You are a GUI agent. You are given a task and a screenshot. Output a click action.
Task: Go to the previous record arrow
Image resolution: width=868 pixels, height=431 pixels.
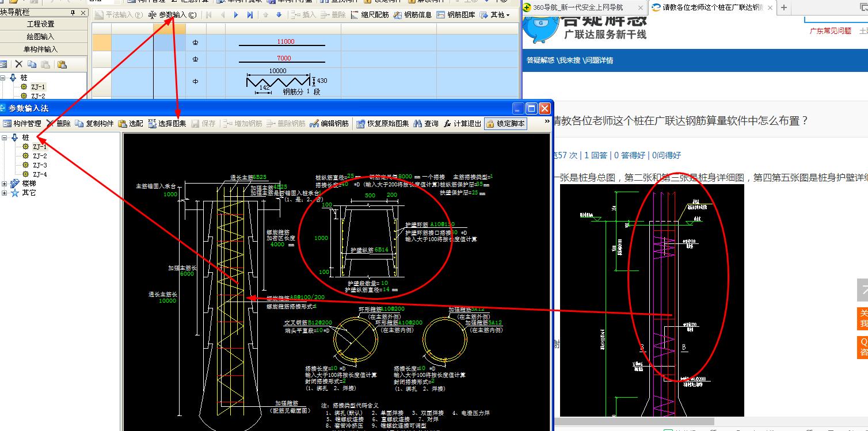(x=223, y=15)
